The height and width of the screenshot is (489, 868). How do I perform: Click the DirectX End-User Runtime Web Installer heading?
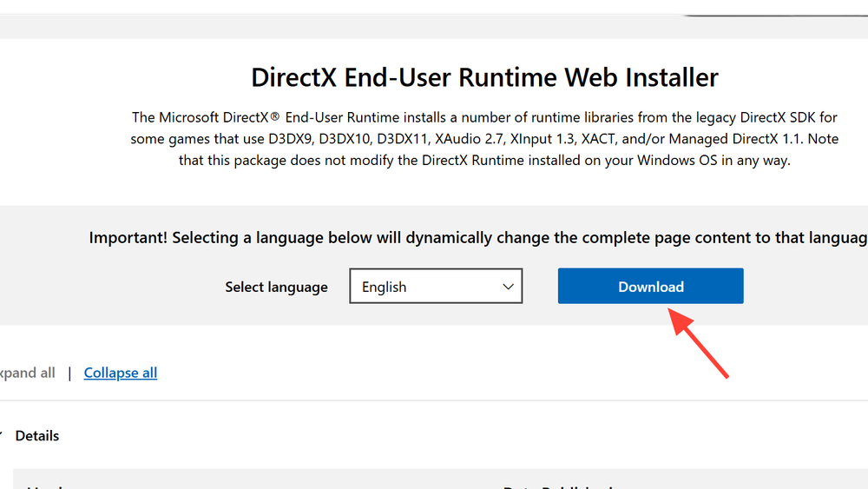(x=484, y=77)
